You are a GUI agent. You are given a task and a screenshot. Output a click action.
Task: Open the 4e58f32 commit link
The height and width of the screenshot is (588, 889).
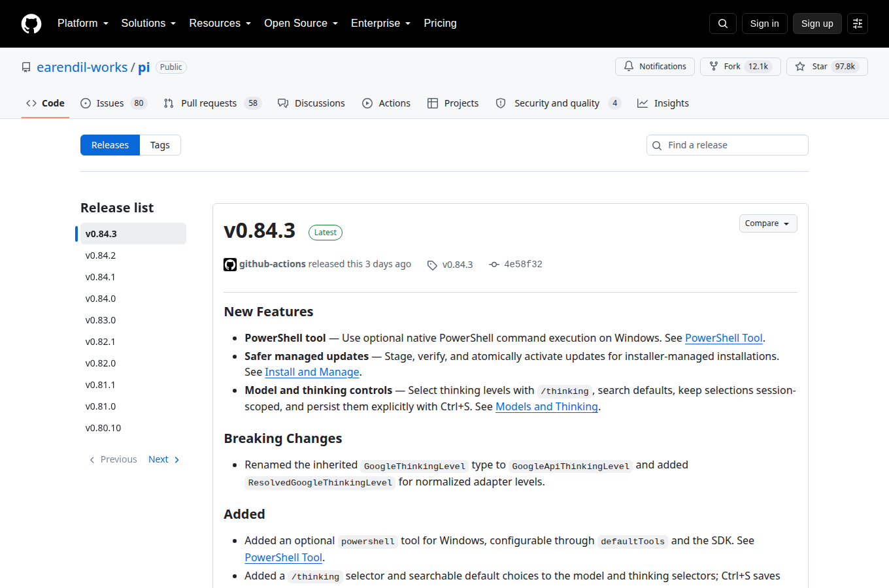pos(523,264)
